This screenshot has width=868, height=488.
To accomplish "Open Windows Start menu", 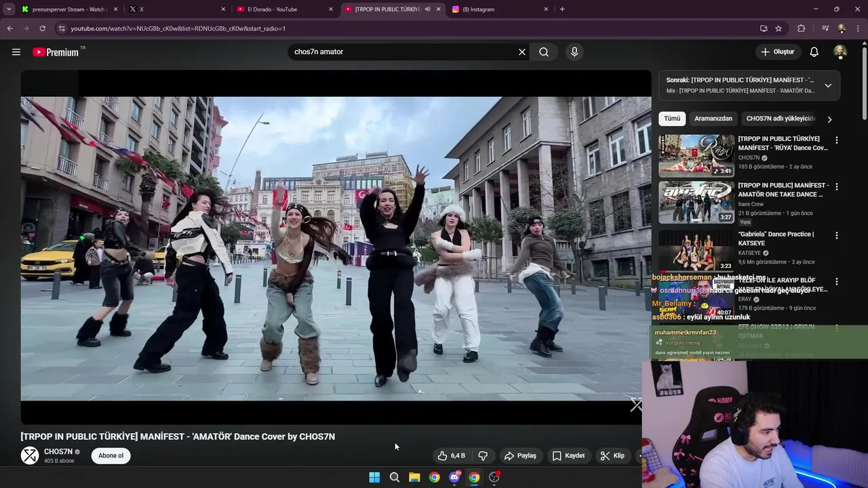I will [374, 477].
